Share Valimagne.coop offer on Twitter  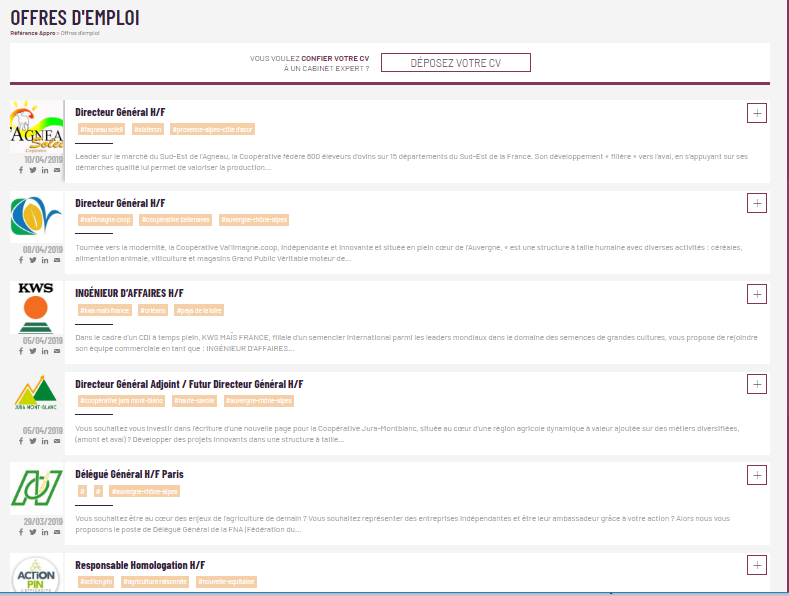[x=33, y=260]
